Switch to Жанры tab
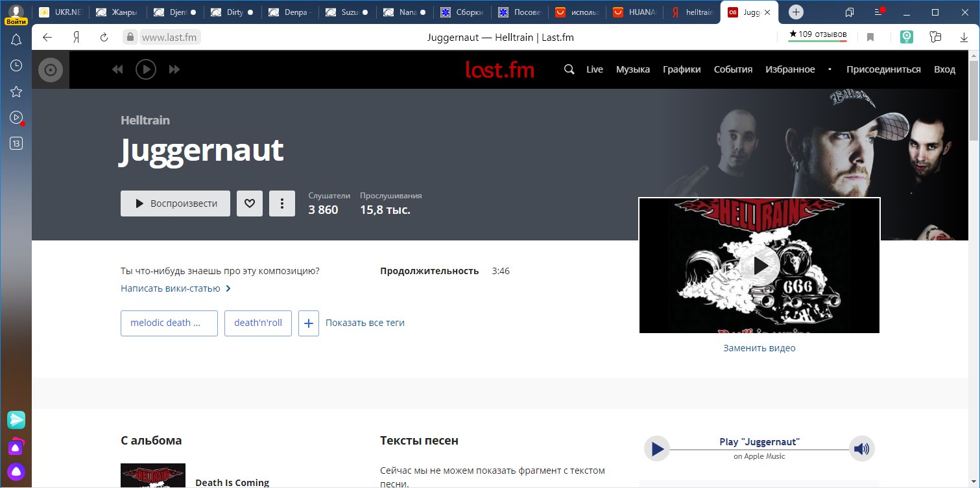The image size is (980, 488). click(x=118, y=12)
